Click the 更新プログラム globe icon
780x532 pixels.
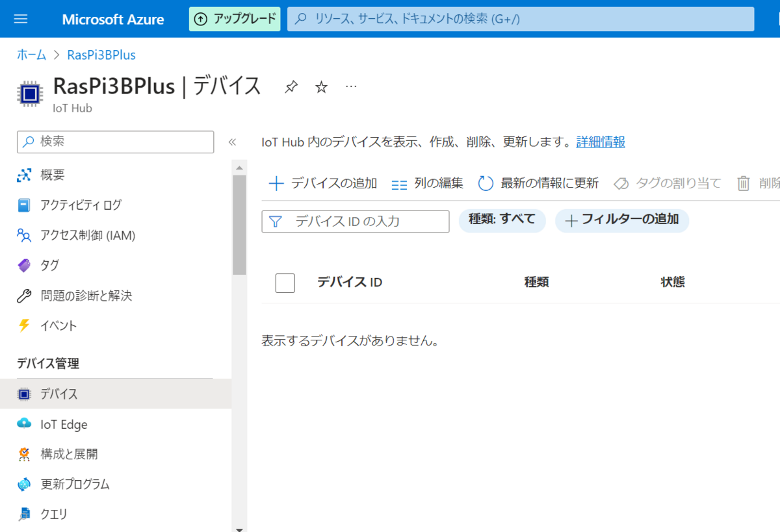[24, 484]
